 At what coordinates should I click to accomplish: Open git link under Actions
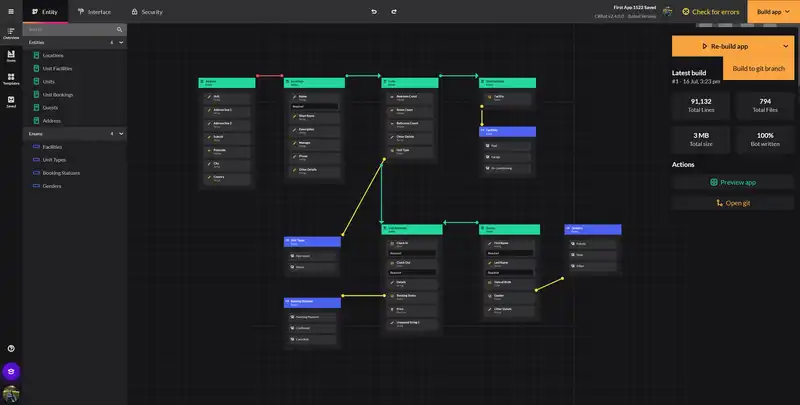click(733, 203)
